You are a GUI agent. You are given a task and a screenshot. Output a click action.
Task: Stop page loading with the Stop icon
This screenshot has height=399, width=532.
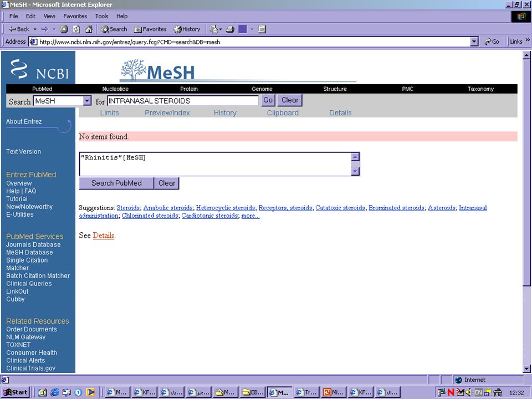(x=64, y=29)
